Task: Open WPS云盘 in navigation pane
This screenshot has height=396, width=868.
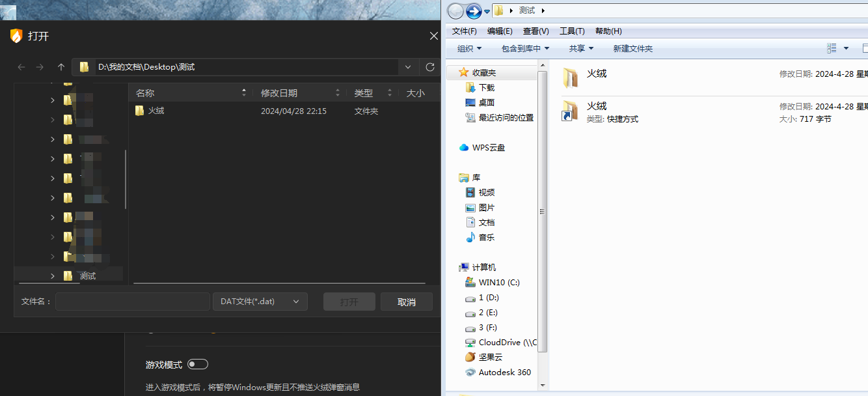Action: (x=489, y=148)
